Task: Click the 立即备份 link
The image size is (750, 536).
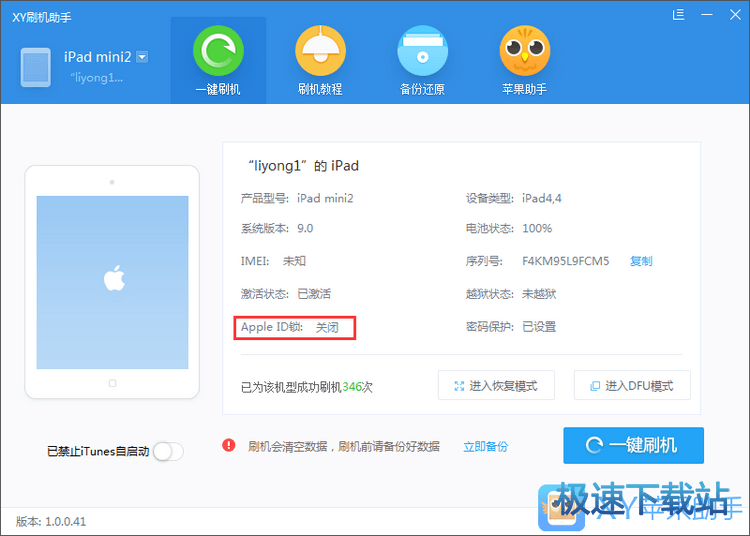Action: pos(485,447)
